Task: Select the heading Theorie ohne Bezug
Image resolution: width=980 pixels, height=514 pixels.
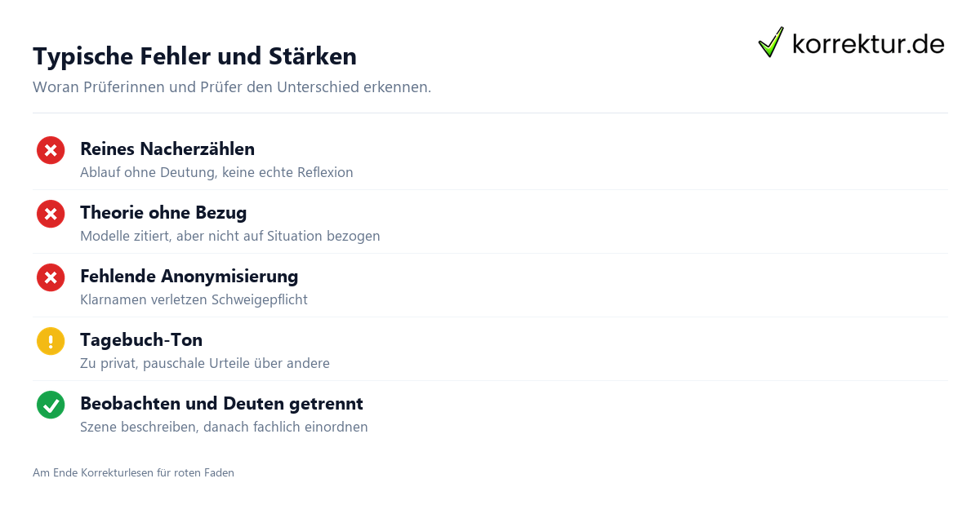Action: [163, 212]
